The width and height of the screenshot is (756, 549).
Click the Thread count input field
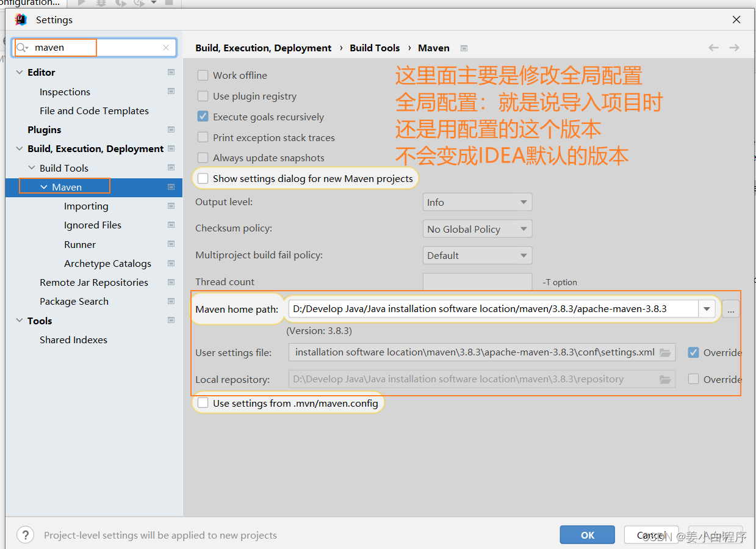pos(477,282)
